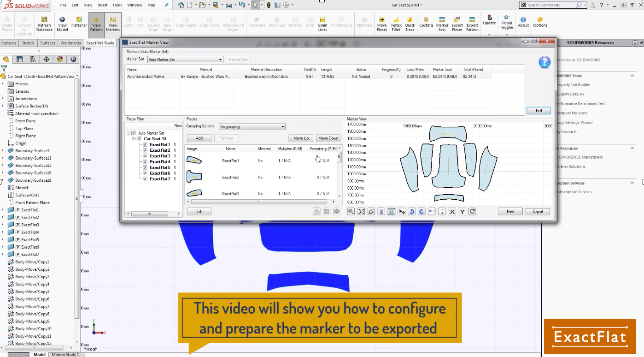
Task: Click the Nest button
Action: click(x=510, y=211)
